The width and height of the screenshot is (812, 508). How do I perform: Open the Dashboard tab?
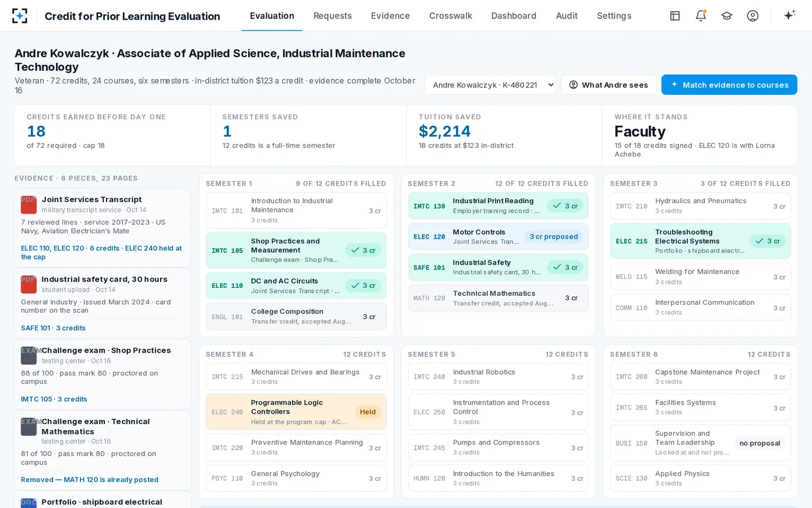point(514,16)
